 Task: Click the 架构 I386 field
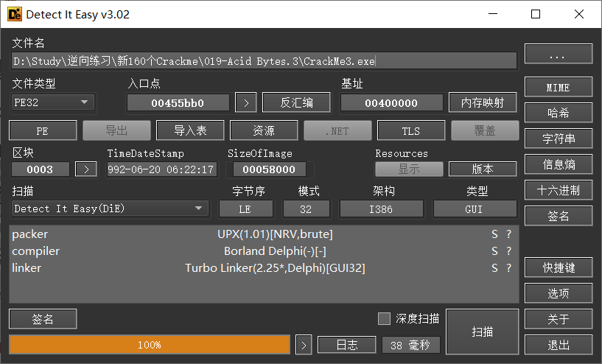(x=381, y=209)
